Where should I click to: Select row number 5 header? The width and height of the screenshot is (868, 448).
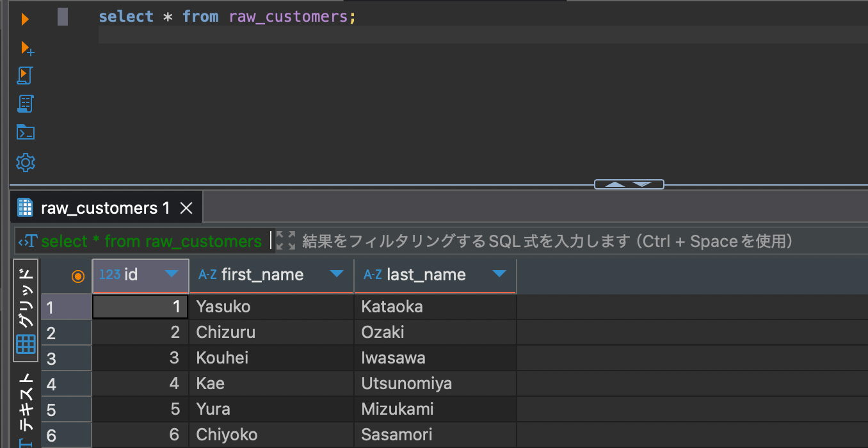pyautogui.click(x=67, y=410)
